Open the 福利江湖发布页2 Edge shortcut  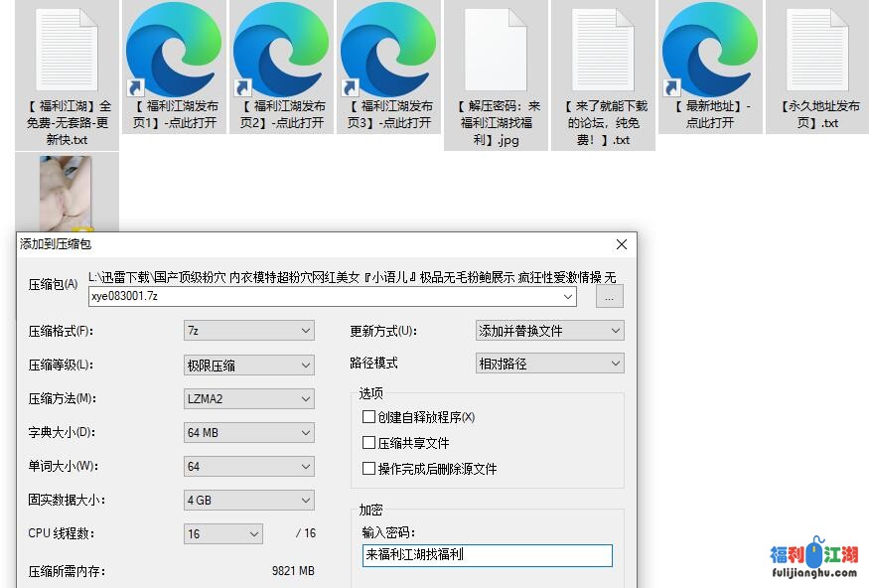(281, 50)
